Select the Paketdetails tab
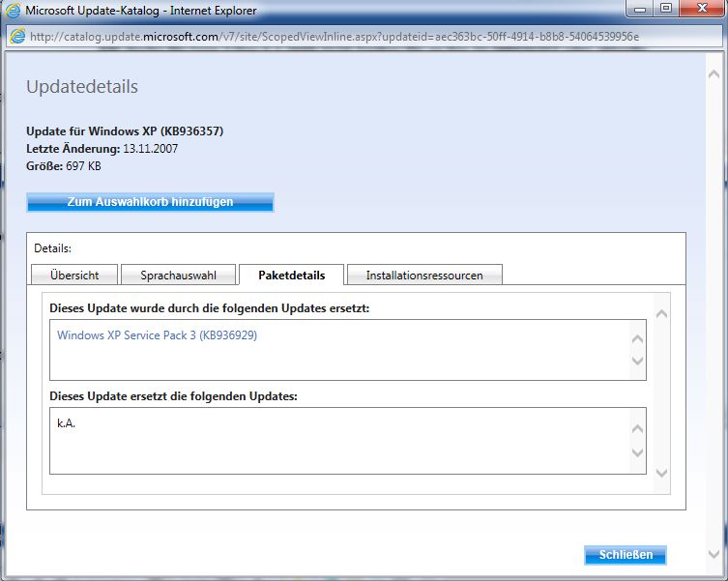The height and width of the screenshot is (581, 728). point(292,275)
